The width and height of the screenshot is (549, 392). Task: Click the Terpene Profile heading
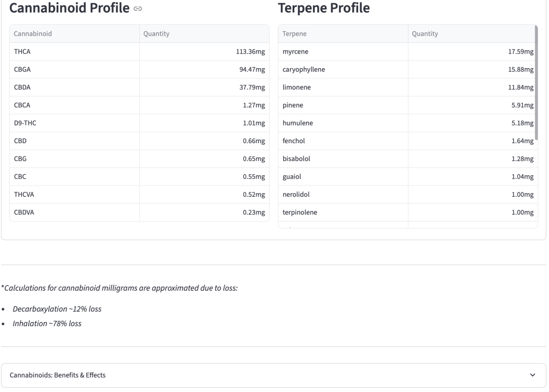tap(324, 8)
